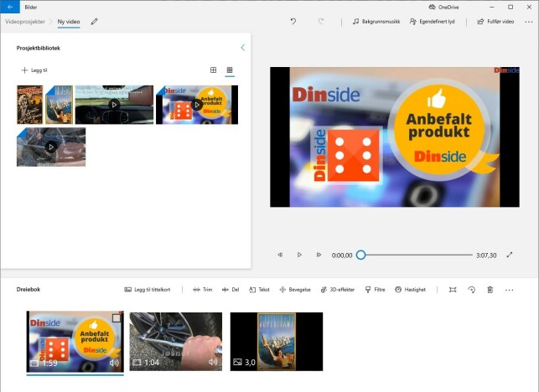This screenshot has width=539, height=392.
Task: Select the Dinside video thumbnail in library
Action: [197, 105]
